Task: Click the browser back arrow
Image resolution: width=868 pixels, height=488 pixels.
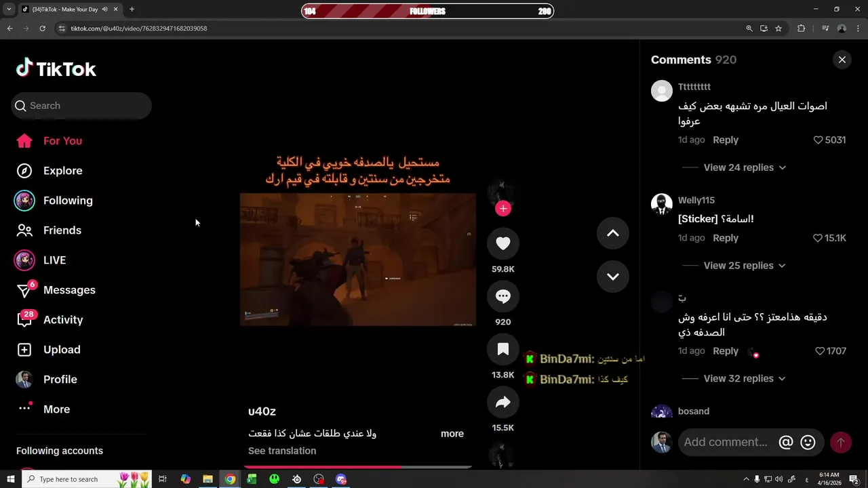Action: click(x=9, y=28)
